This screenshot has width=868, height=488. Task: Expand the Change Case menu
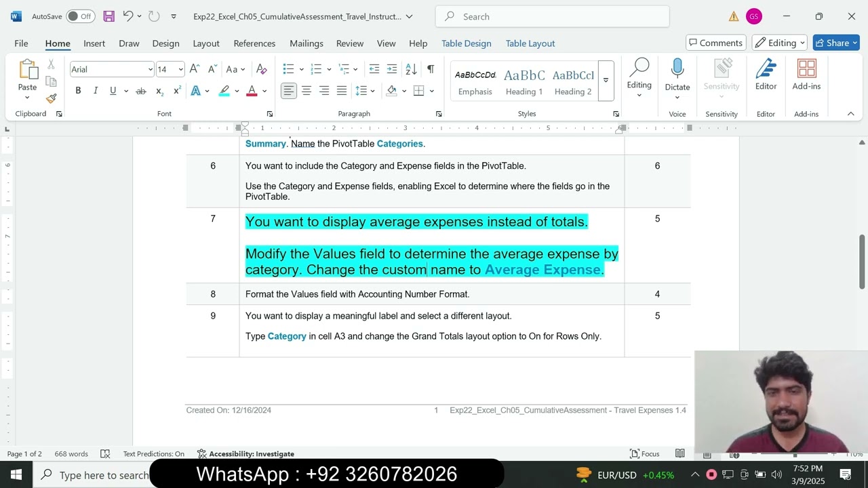(236, 69)
